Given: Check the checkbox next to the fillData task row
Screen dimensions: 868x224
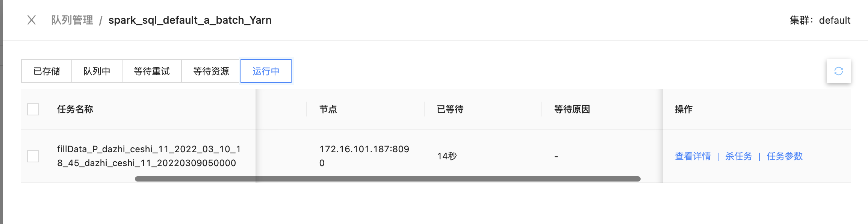Looking at the screenshot, I should [33, 157].
